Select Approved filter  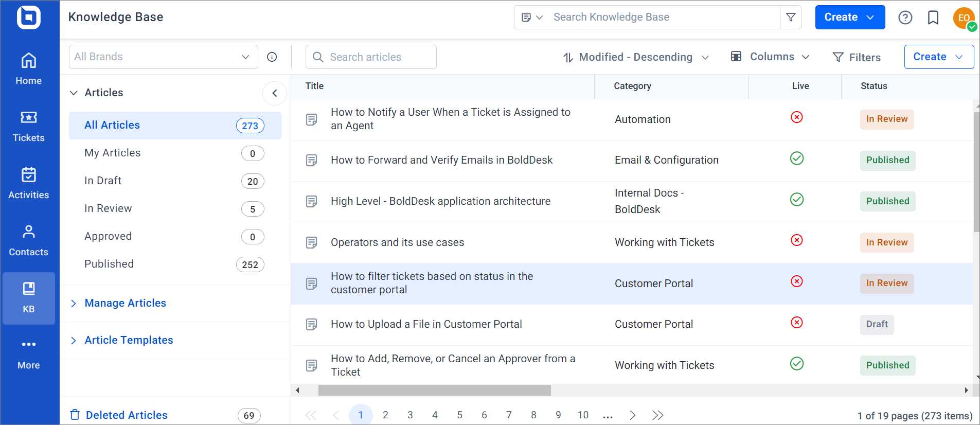[x=175, y=237]
